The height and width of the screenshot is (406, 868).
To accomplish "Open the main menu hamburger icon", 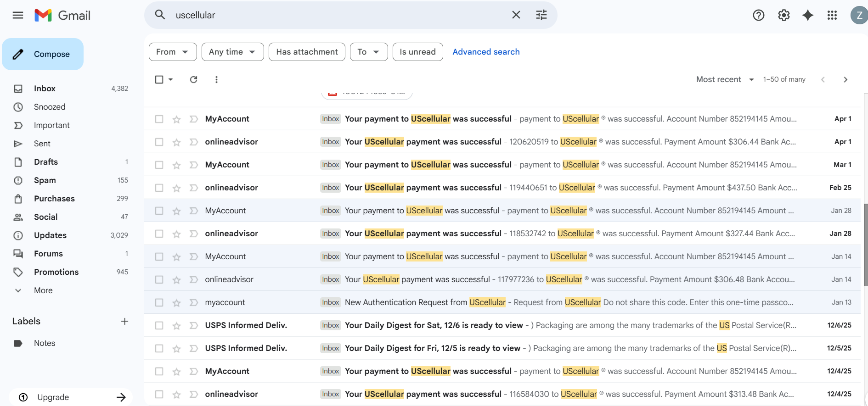I will point(18,15).
